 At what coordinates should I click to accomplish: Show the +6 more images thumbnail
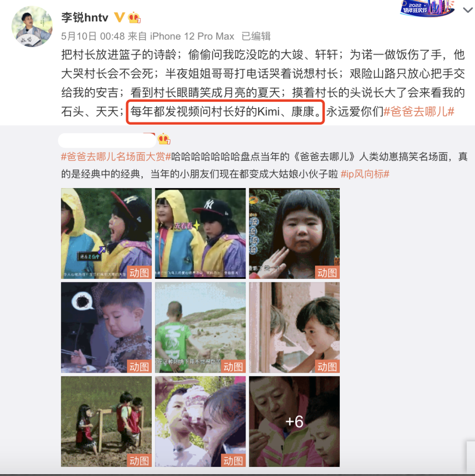[x=295, y=422]
